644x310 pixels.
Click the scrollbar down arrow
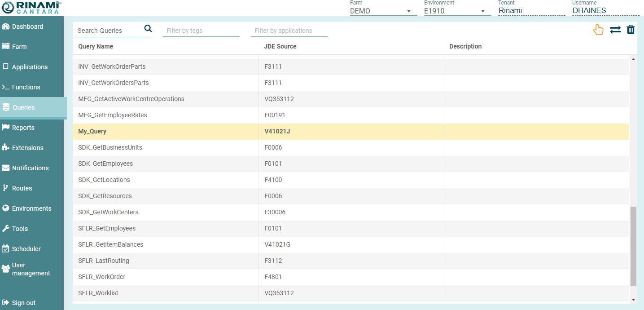[x=633, y=299]
